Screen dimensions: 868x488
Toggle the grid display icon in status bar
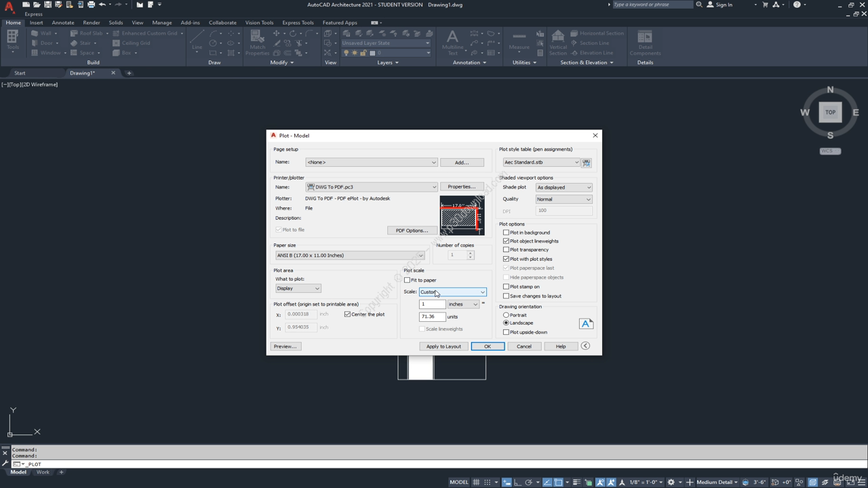pos(476,482)
